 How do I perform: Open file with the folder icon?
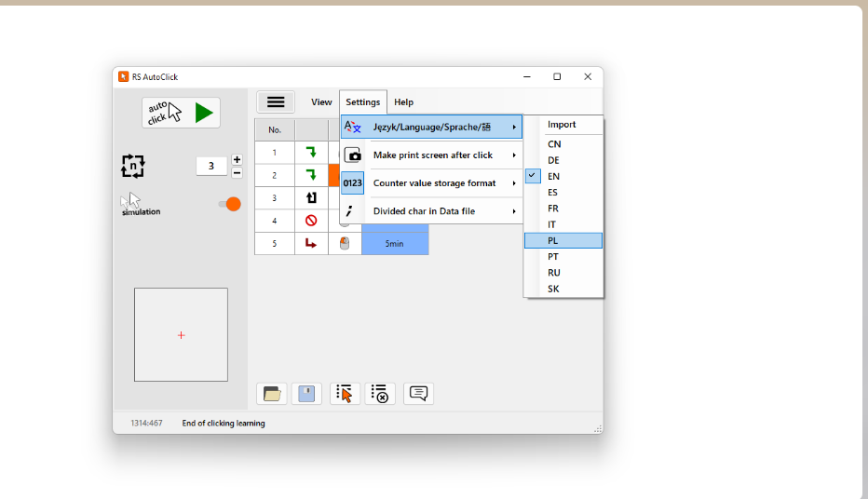[272, 394]
